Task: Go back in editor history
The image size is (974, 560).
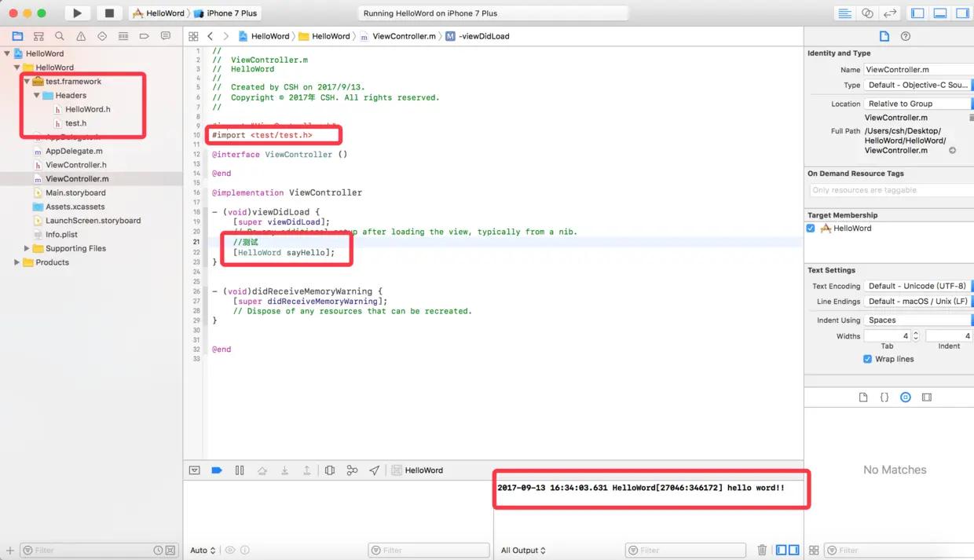Action: (211, 36)
